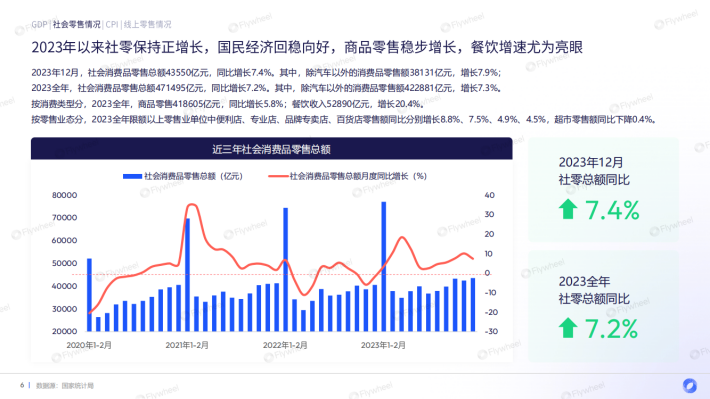Open the CPI breadcrumb tab
The image size is (710, 399).
[112, 24]
